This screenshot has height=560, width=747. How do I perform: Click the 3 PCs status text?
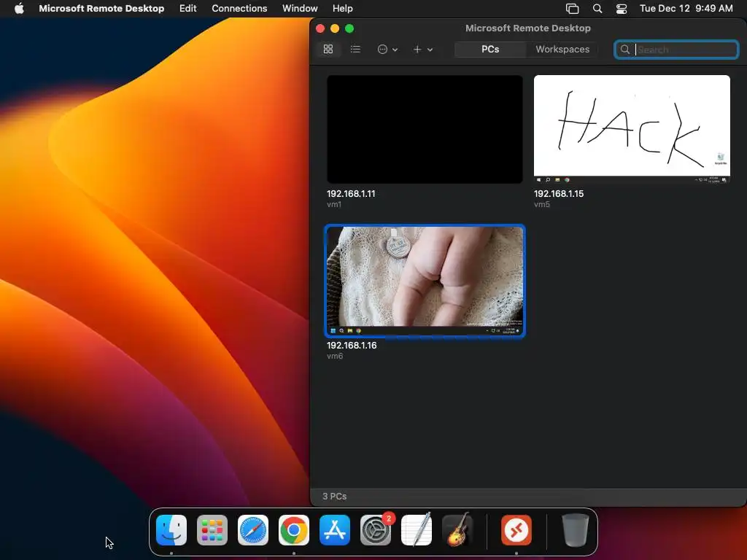pyautogui.click(x=334, y=496)
